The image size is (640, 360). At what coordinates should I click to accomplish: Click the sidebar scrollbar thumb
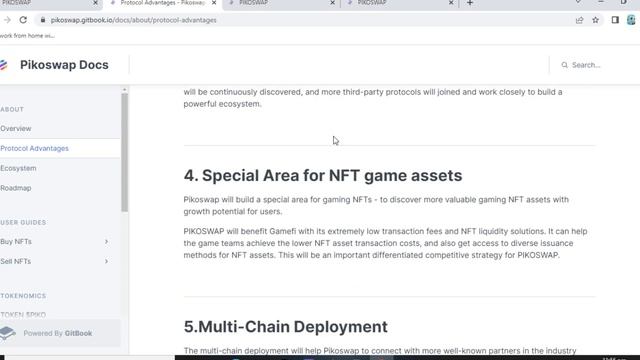pyautogui.click(x=124, y=152)
